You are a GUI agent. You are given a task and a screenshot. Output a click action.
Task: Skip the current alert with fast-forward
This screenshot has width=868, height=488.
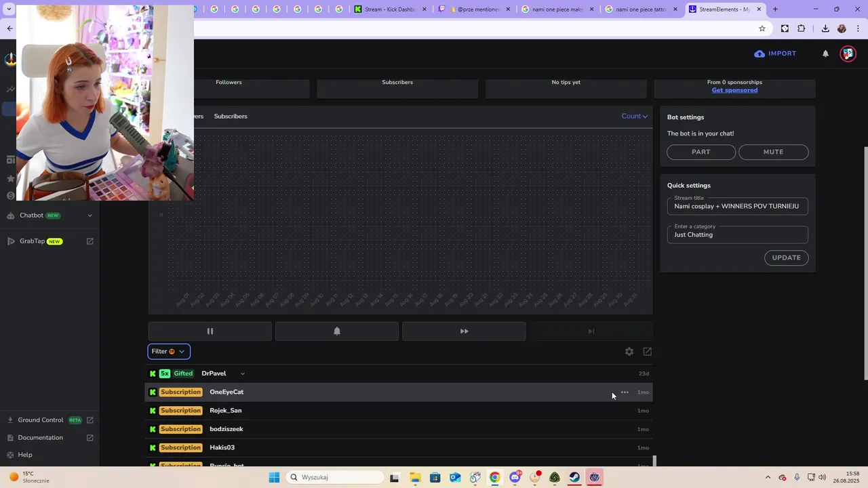(x=464, y=331)
